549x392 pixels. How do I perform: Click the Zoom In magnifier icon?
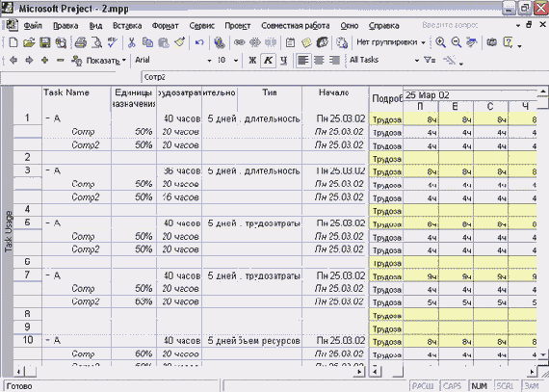coord(440,42)
